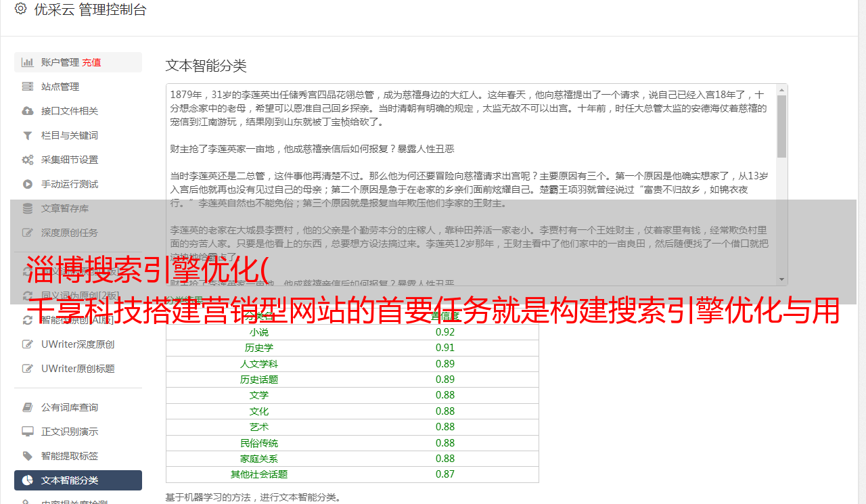Click the red 充值 recharge link

click(x=91, y=62)
